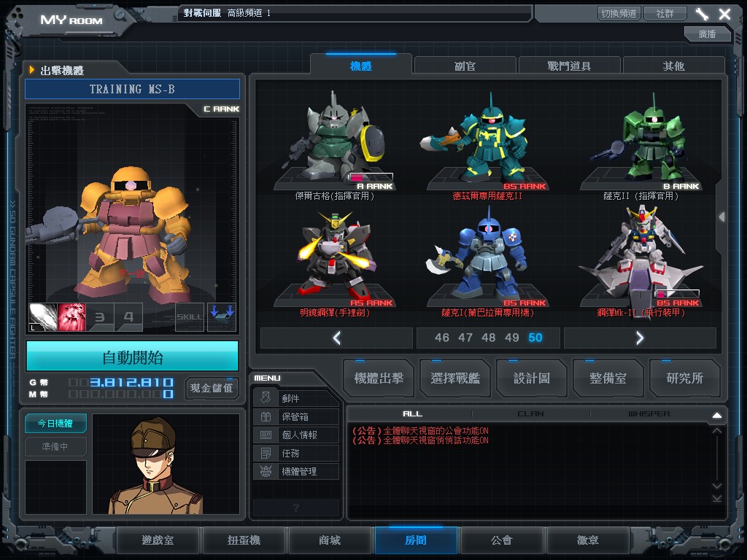Screen dimensions: 747x560
Task: Click 社群 community button
Action: [x=665, y=13]
